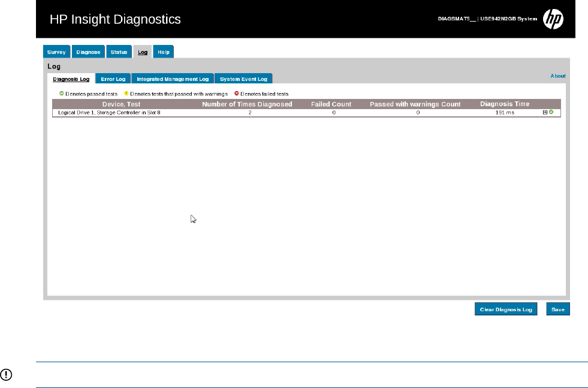The height and width of the screenshot is (388, 588).
Task: Open the Survey tab
Action: point(56,52)
